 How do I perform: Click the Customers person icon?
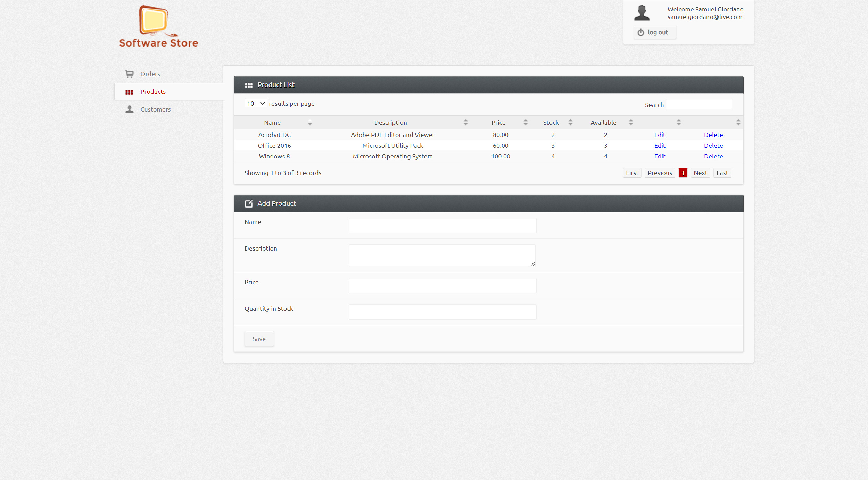pos(129,109)
